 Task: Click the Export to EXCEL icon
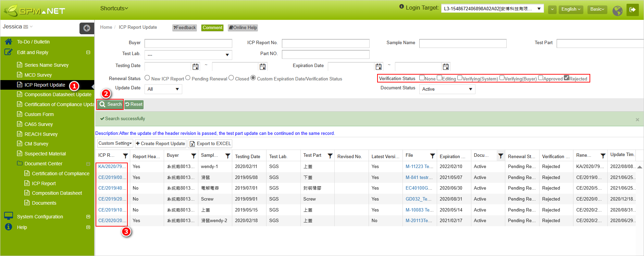click(192, 144)
